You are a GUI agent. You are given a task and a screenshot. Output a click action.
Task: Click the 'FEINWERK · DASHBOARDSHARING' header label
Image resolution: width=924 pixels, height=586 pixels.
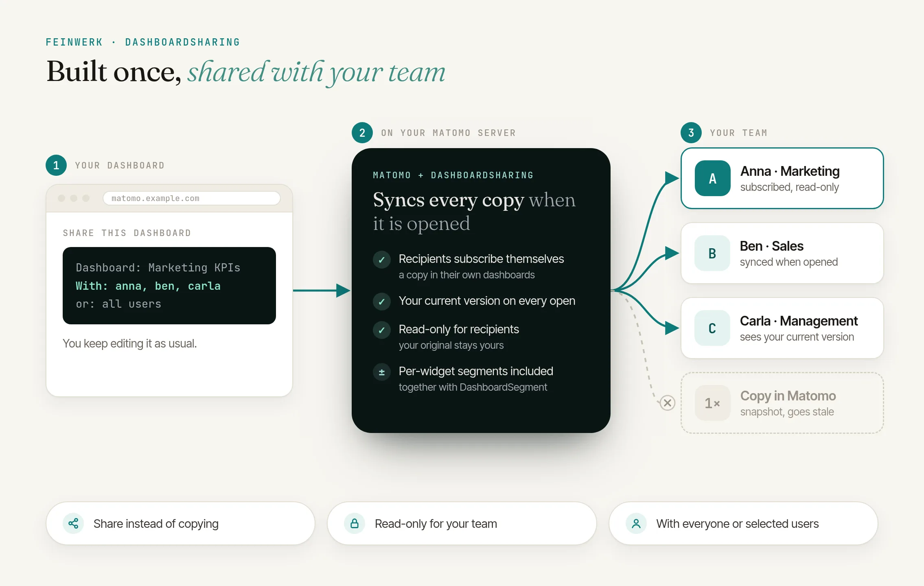(x=143, y=42)
